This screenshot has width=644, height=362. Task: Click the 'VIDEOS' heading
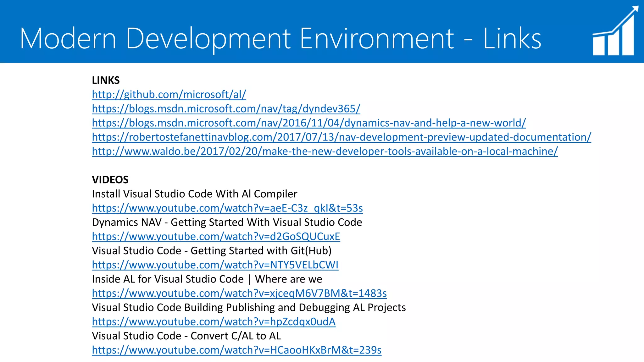(110, 180)
